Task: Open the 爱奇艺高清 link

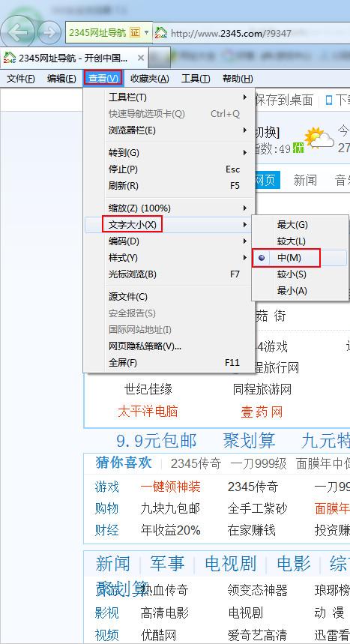Action: click(258, 635)
